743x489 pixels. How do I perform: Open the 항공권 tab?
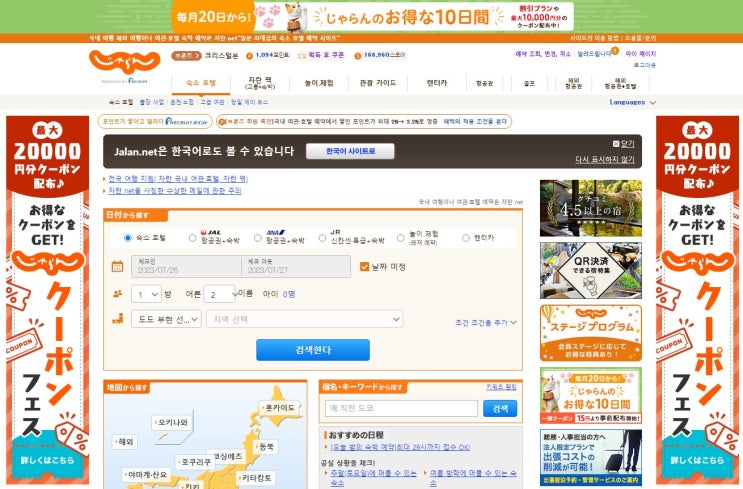484,83
